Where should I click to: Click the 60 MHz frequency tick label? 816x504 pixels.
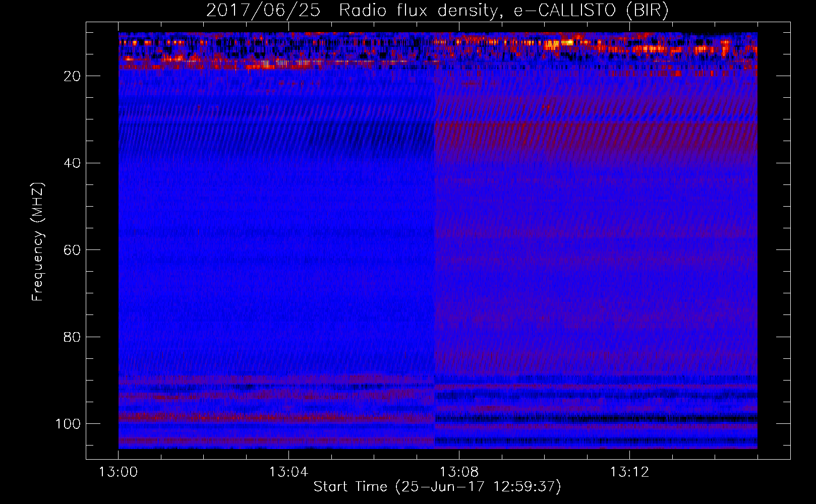(72, 250)
